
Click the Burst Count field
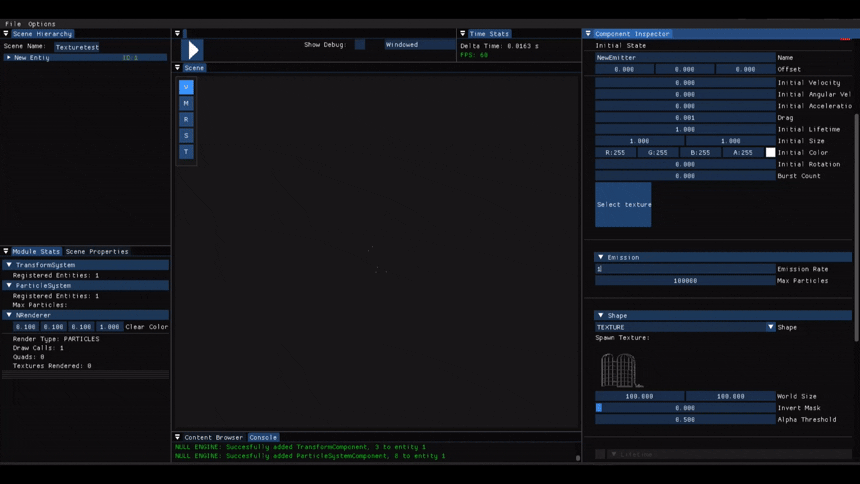pyautogui.click(x=686, y=176)
